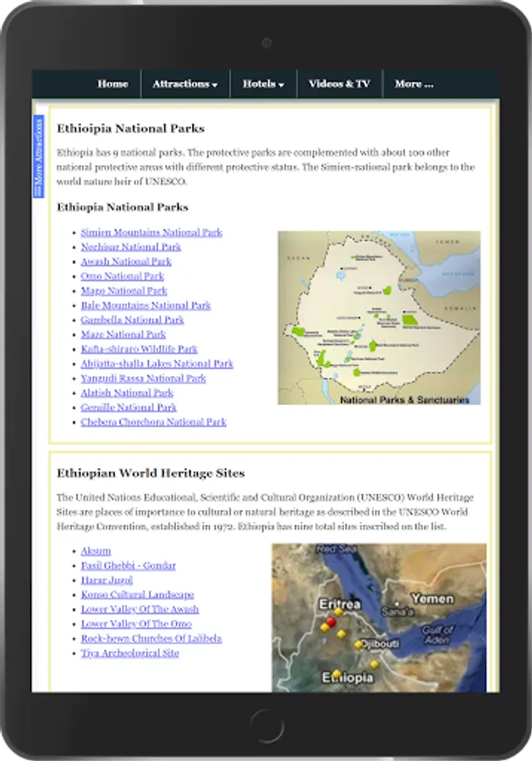Image resolution: width=532 pixels, height=761 pixels.
Task: Open Mago National Park link
Action: click(x=123, y=291)
